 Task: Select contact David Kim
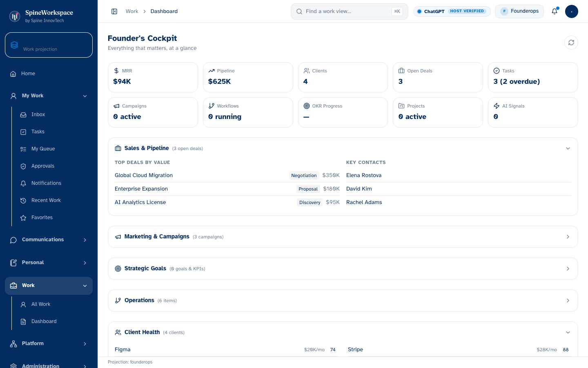coord(459,189)
